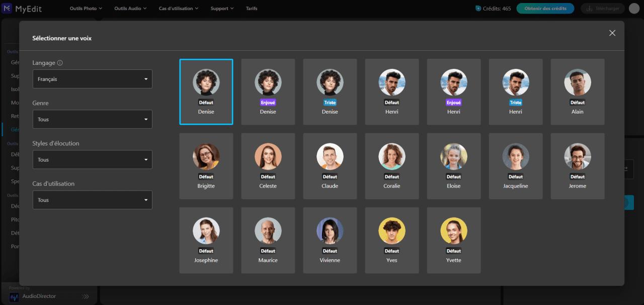Image resolution: width=644 pixels, height=305 pixels.
Task: Select the Henri Défaut voice card
Action: pos(392,92)
